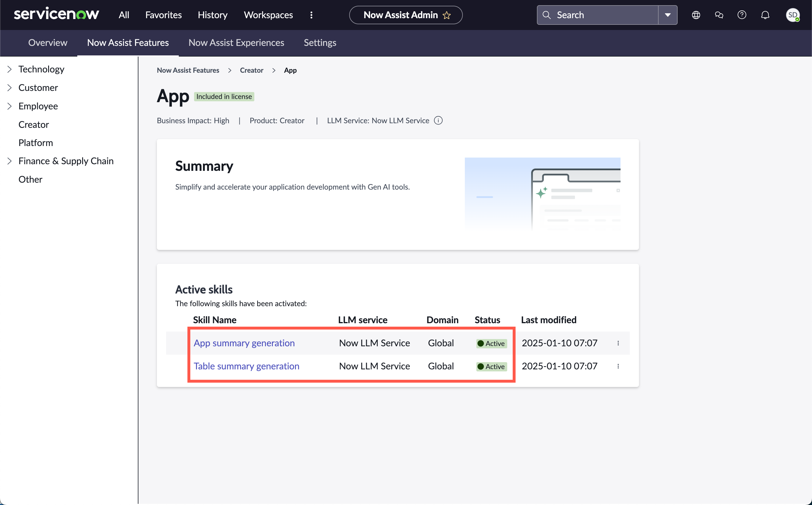Click Now LLM Service cell of Table summary generation
812x505 pixels.
pyautogui.click(x=375, y=366)
